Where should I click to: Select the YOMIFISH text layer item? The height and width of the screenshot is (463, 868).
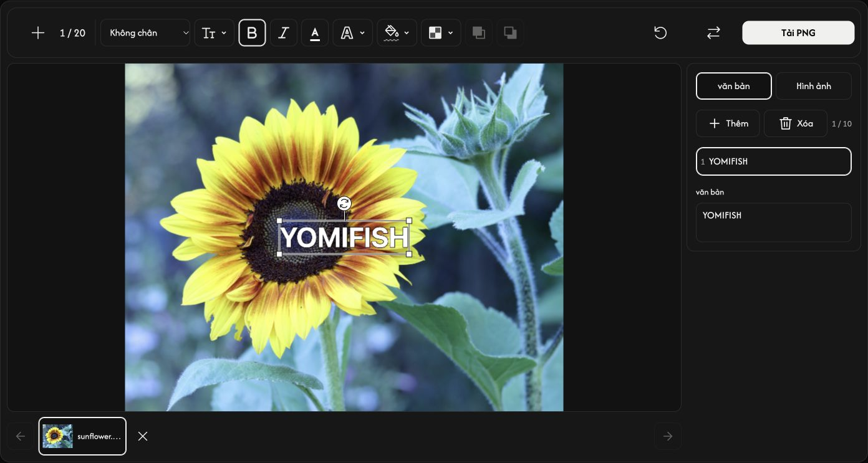[x=774, y=161]
